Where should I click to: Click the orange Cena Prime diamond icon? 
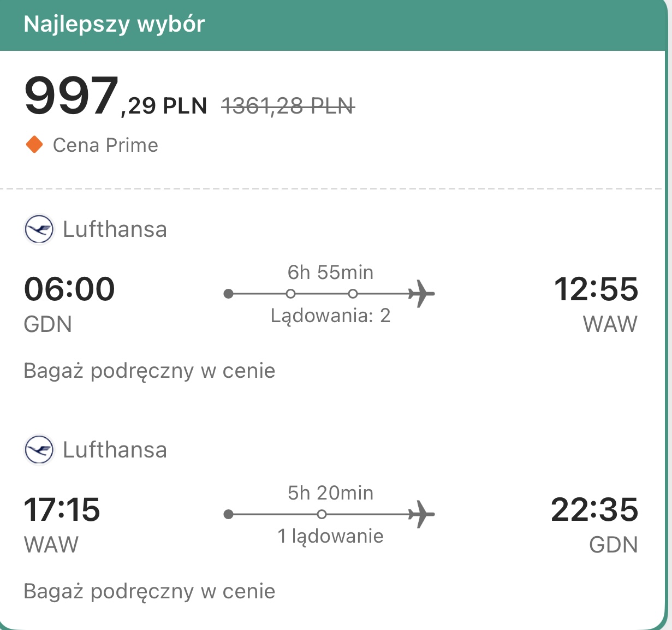(x=34, y=145)
